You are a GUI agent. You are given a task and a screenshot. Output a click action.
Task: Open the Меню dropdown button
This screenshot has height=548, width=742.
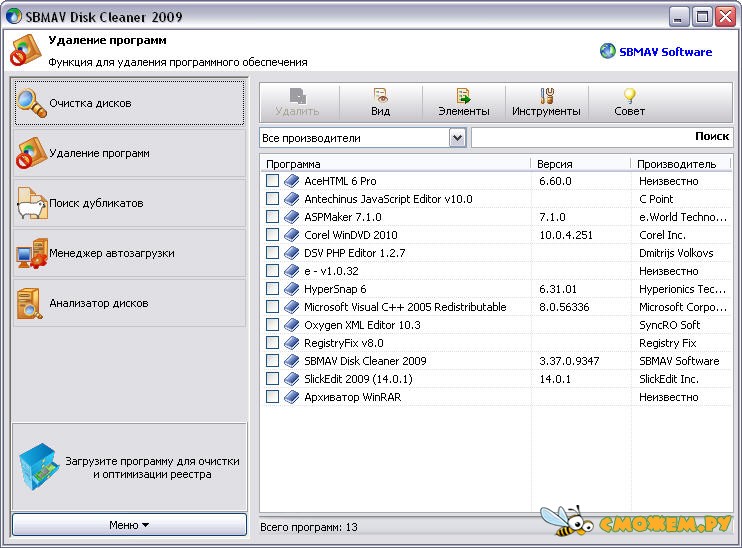coord(129,525)
